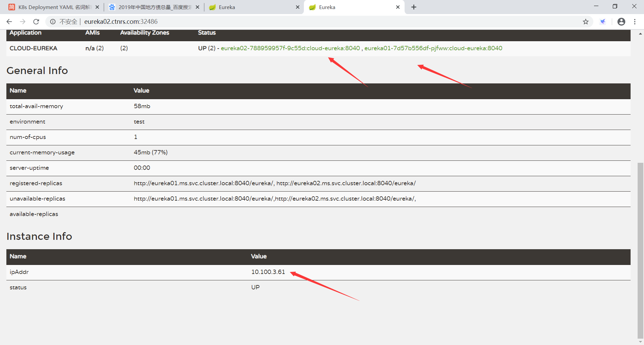Switch to 2019年中国地方债总量 Baidu tab

154,7
